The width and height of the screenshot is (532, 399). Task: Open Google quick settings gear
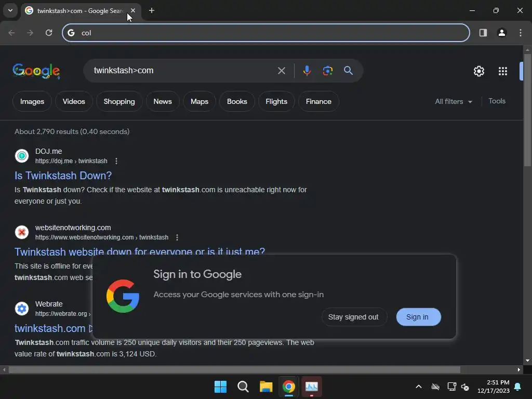478,71
